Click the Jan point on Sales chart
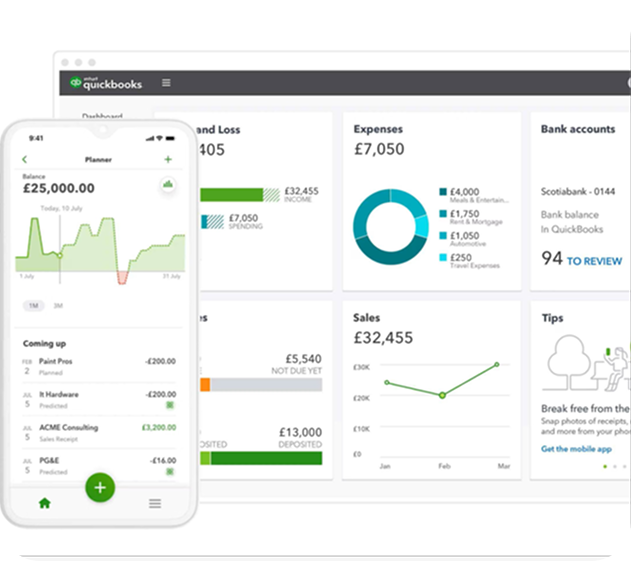The height and width of the screenshot is (561, 631). pyautogui.click(x=387, y=382)
